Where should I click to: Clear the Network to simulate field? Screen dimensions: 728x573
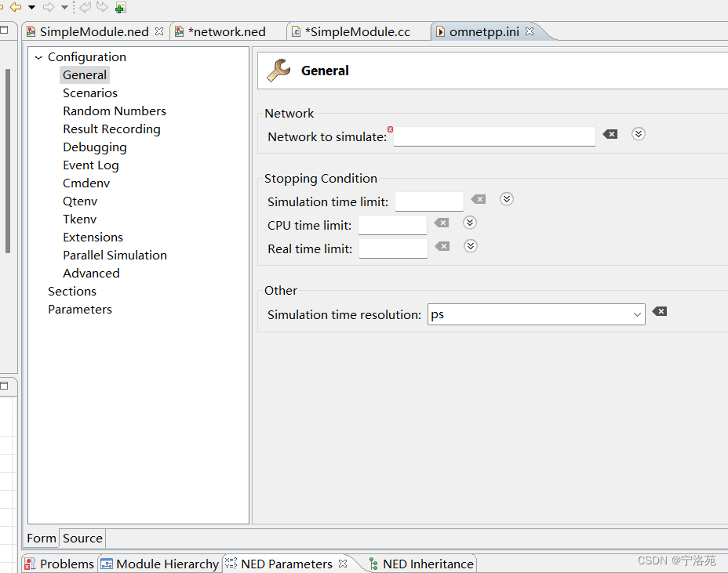610,134
